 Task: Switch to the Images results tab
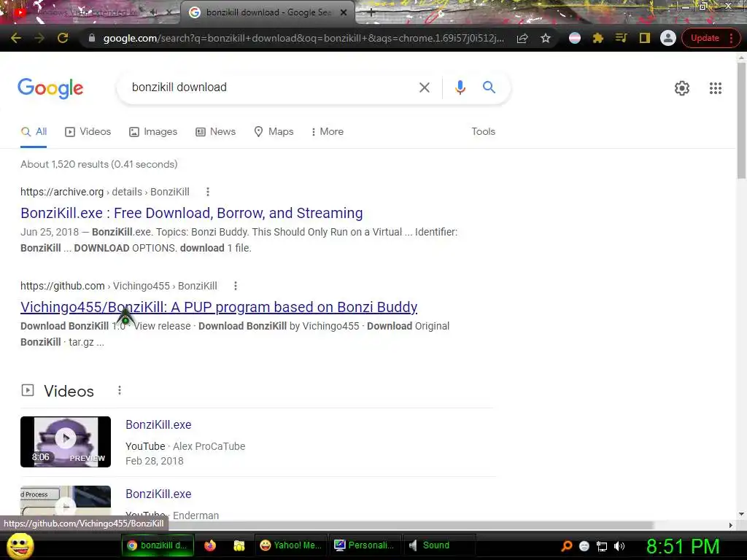coord(153,131)
